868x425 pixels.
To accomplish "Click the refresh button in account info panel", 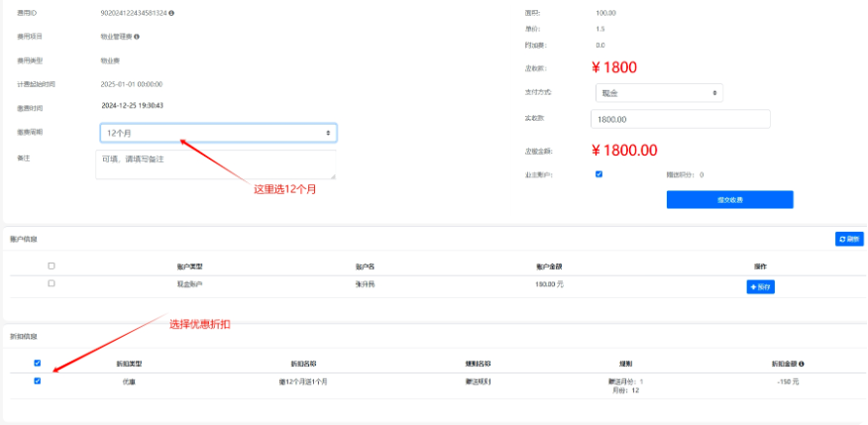I will coord(849,239).
